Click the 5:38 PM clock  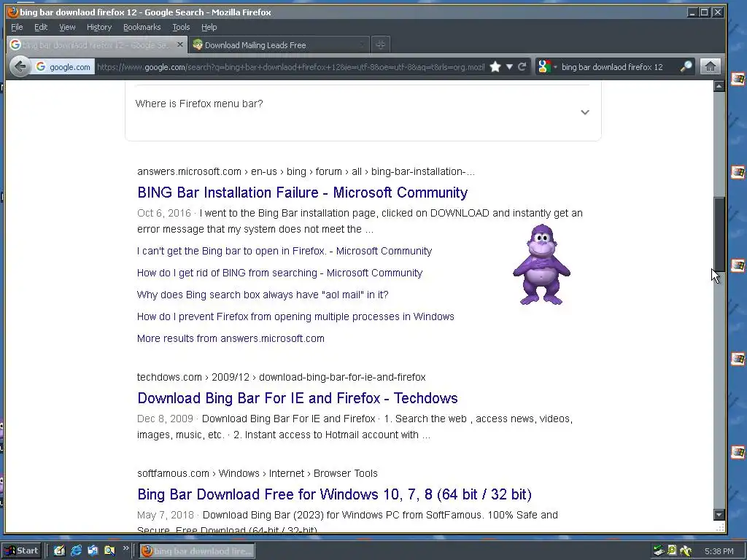719,551
